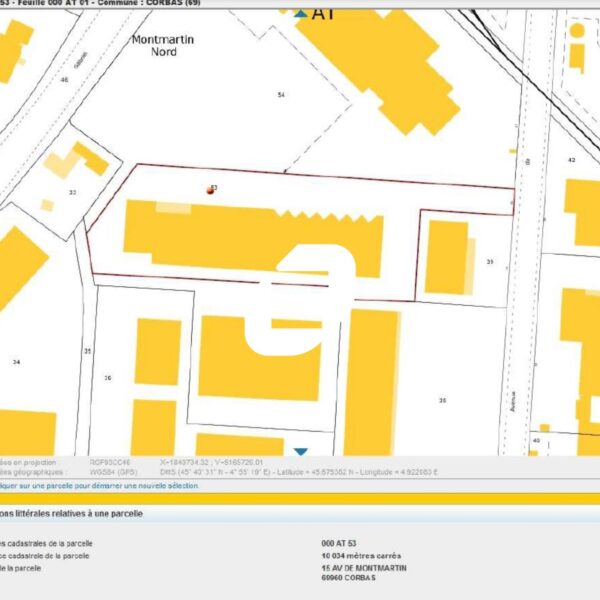The width and height of the screenshot is (600, 600).
Task: Select parcel 40 at bottom right
Action: [x=535, y=440]
